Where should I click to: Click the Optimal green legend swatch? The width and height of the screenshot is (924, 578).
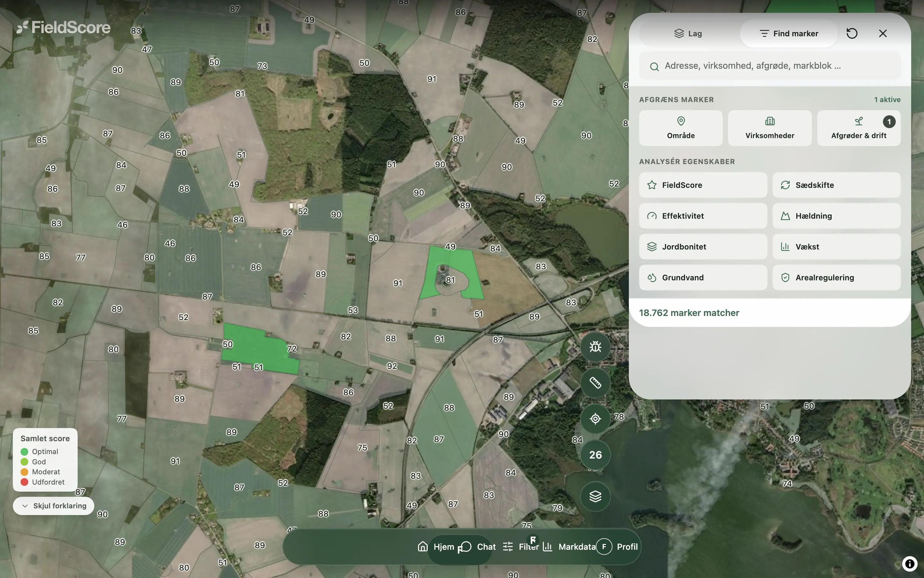[x=24, y=452]
